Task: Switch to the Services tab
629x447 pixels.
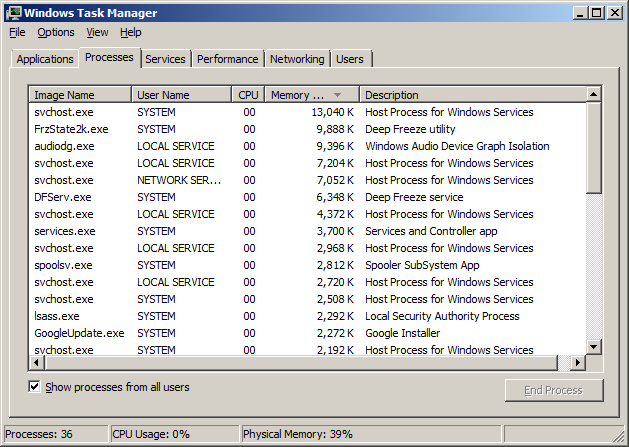Action: (x=165, y=59)
